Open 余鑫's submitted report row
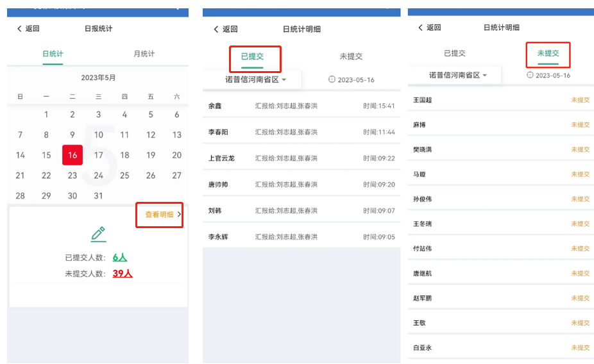The width and height of the screenshot is (594, 364). click(x=301, y=106)
